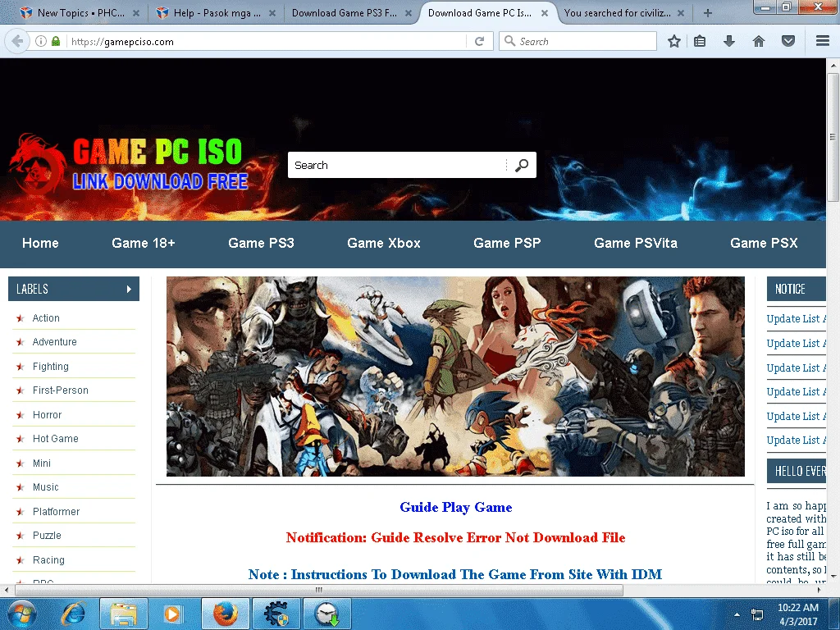Image resolution: width=840 pixels, height=630 pixels.
Task: Focus the browser toolbar Search field
Action: click(x=577, y=41)
